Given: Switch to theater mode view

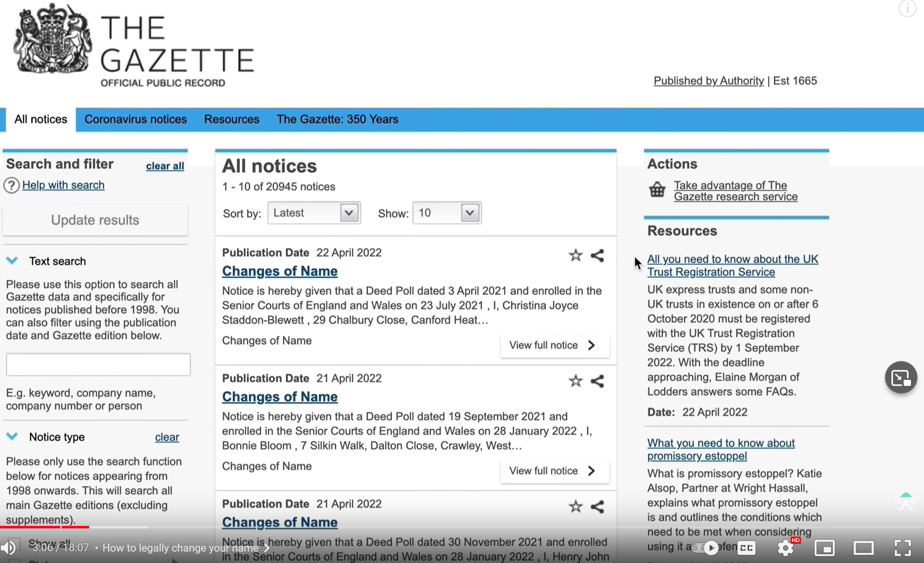Looking at the screenshot, I should click(x=863, y=548).
